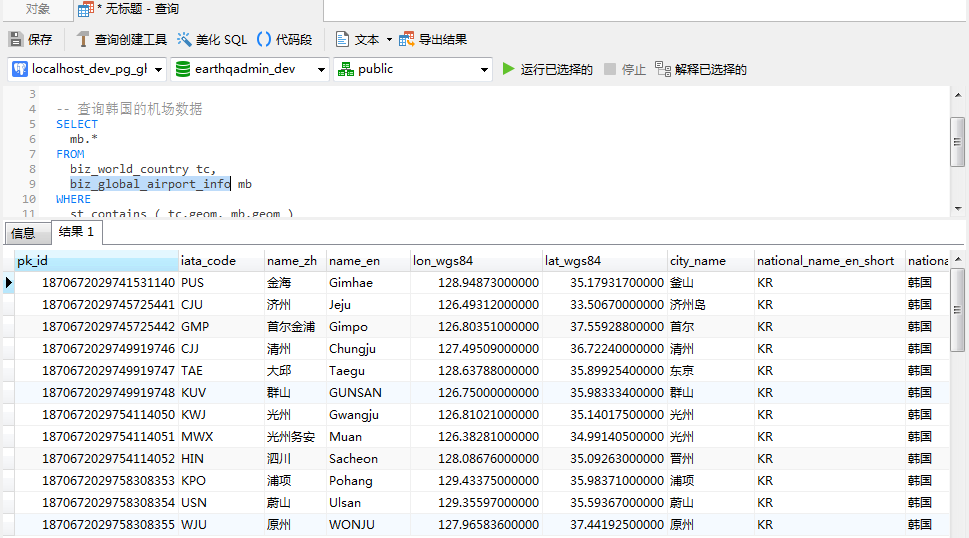Click the GUNSAN name_en cell
The width and height of the screenshot is (969, 538).
(x=368, y=393)
